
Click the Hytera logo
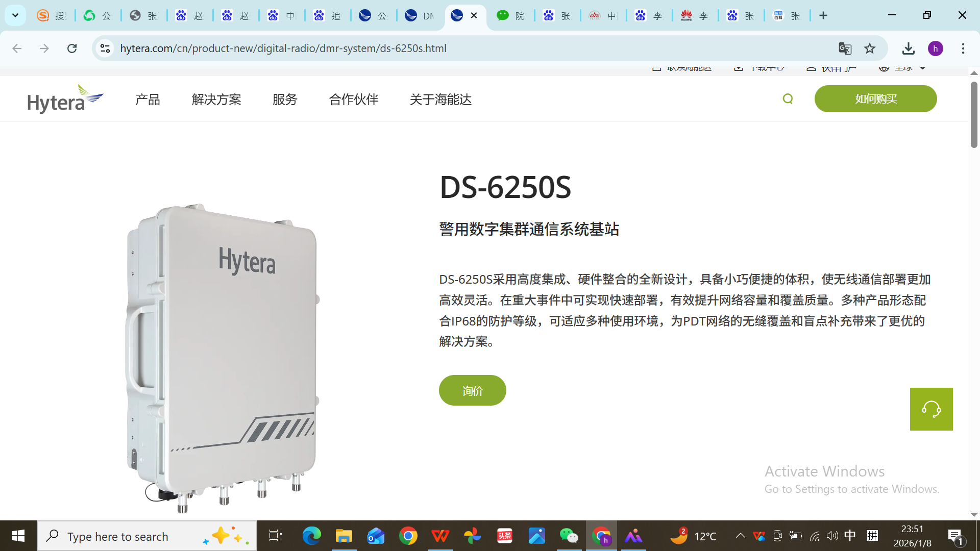[x=65, y=99]
